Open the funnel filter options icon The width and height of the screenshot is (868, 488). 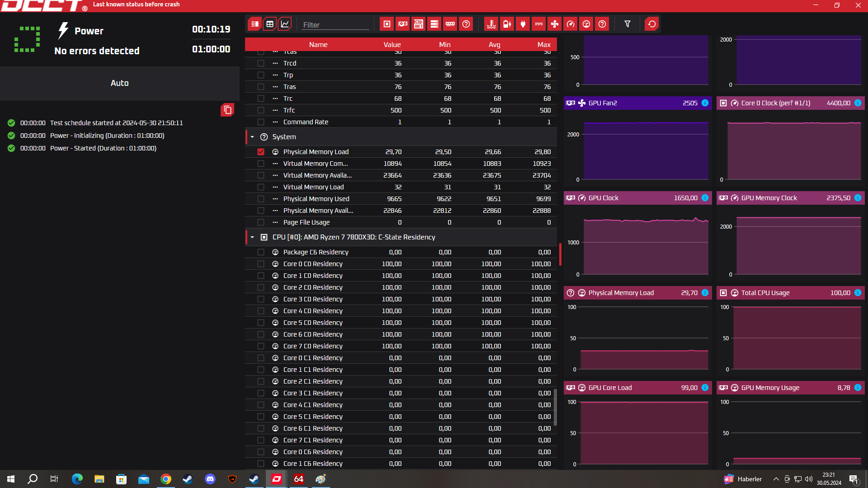pos(627,24)
